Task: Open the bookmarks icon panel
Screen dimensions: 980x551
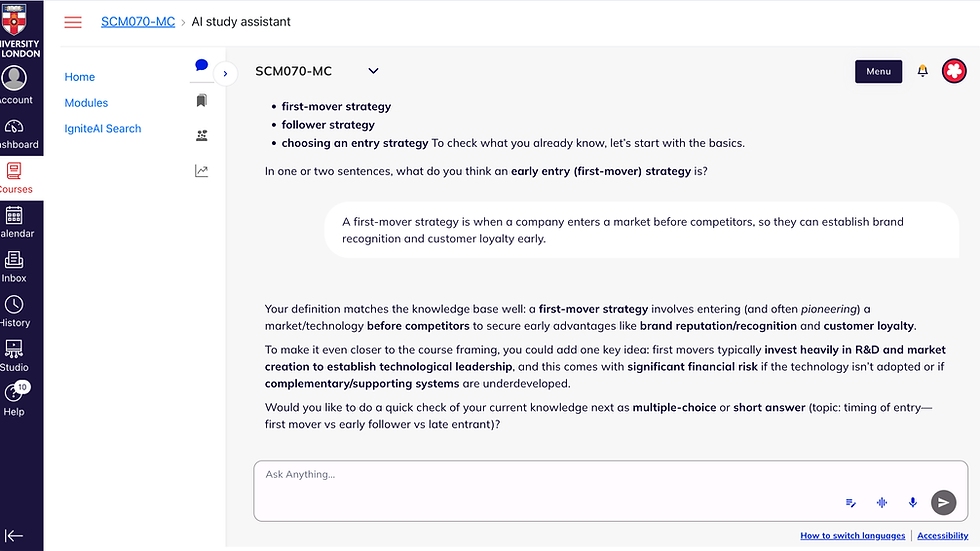Action: point(201,101)
